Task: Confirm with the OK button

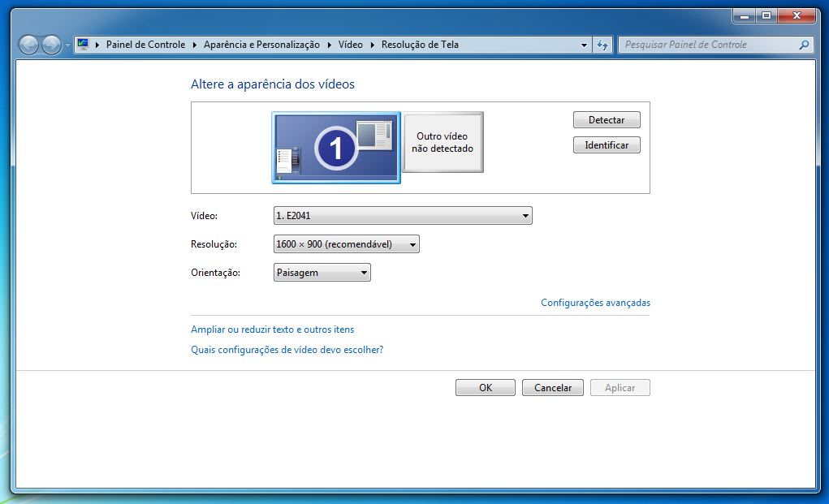Action: [486, 388]
